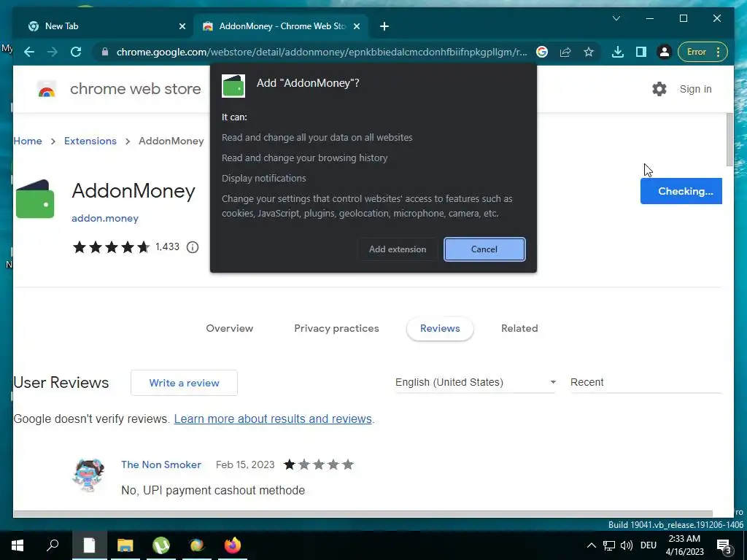The image size is (747, 560).
Task: Open the notification center icon
Action: 724,546
